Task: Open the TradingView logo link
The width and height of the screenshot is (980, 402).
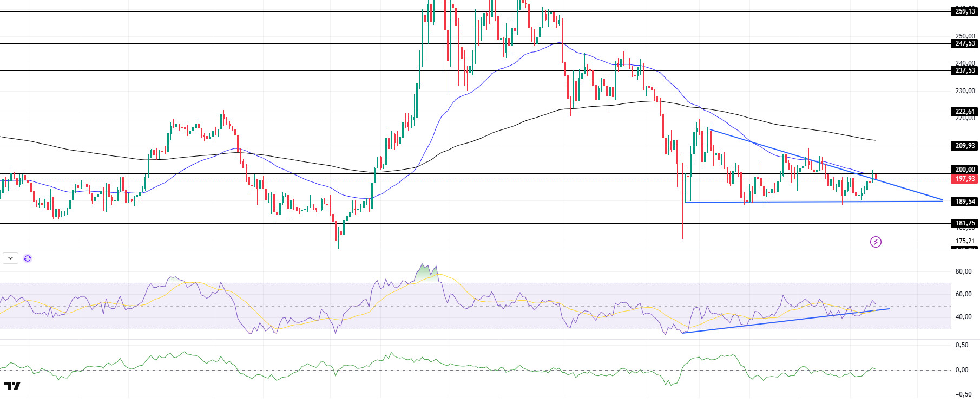Action: click(12, 386)
